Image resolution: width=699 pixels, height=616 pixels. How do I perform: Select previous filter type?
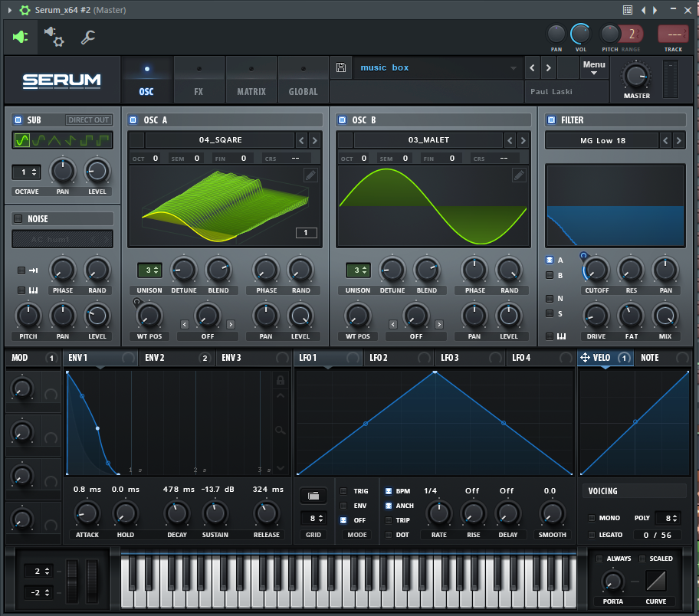(665, 140)
